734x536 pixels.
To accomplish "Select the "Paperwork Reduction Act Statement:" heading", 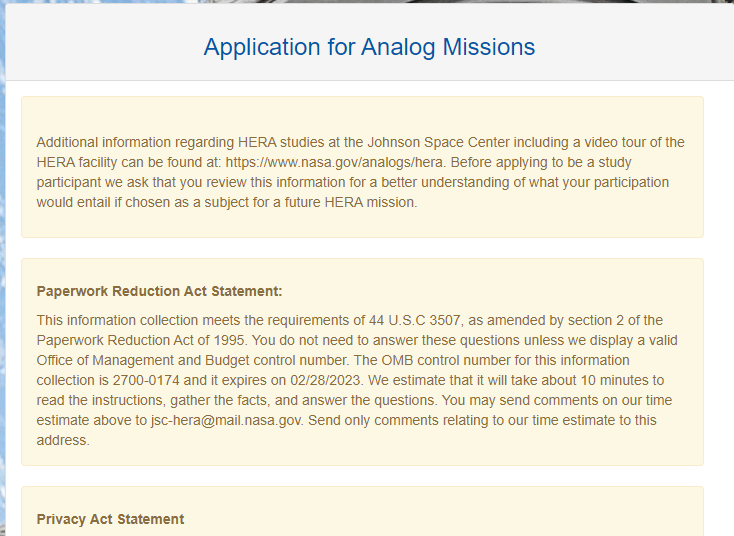I will click(x=160, y=291).
